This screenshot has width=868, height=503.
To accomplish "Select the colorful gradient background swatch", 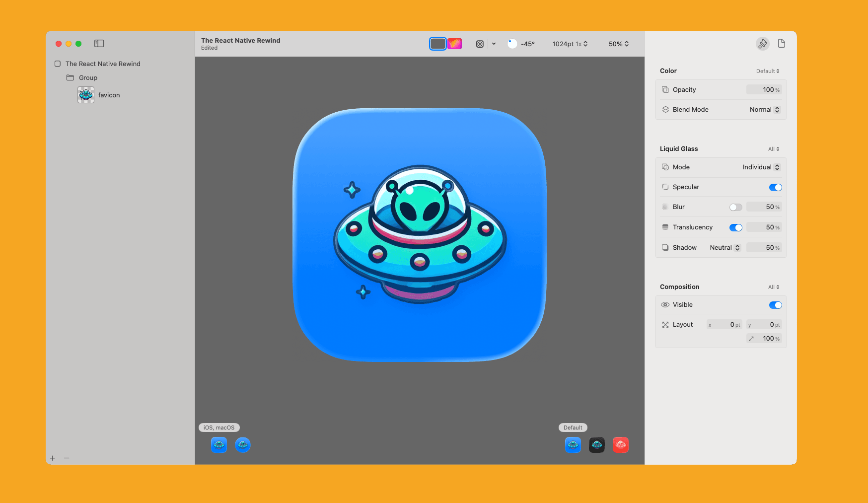I will (454, 44).
